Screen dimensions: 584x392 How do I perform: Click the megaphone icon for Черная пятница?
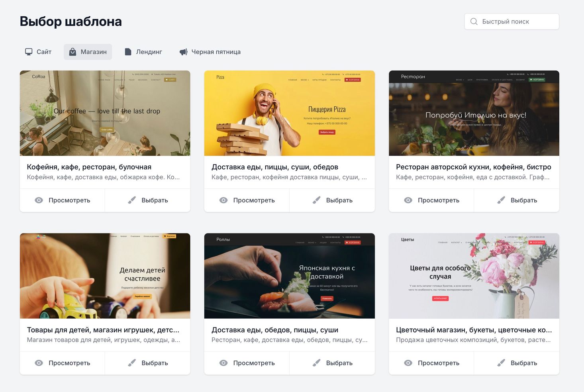(183, 52)
